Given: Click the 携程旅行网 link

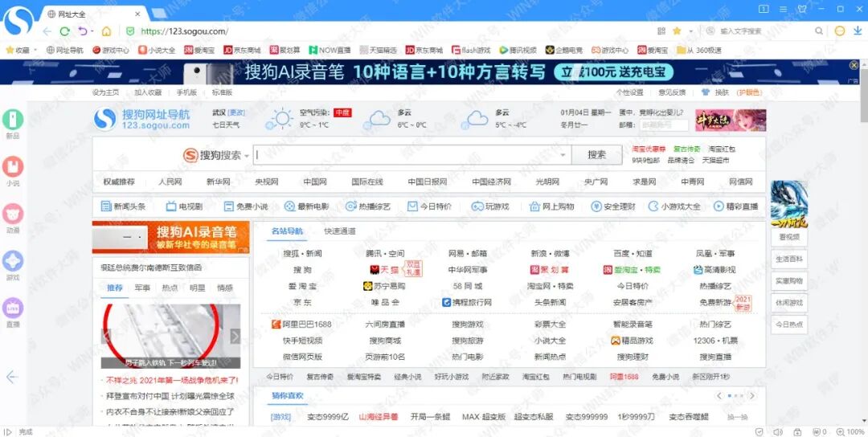Looking at the screenshot, I should (467, 303).
